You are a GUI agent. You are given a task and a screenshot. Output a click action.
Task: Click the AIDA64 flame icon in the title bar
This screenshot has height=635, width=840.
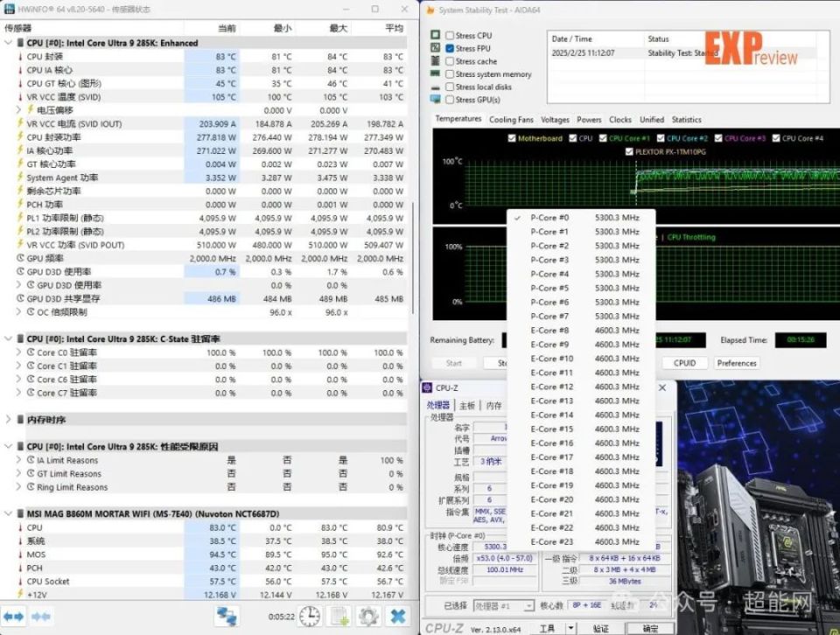(x=430, y=10)
